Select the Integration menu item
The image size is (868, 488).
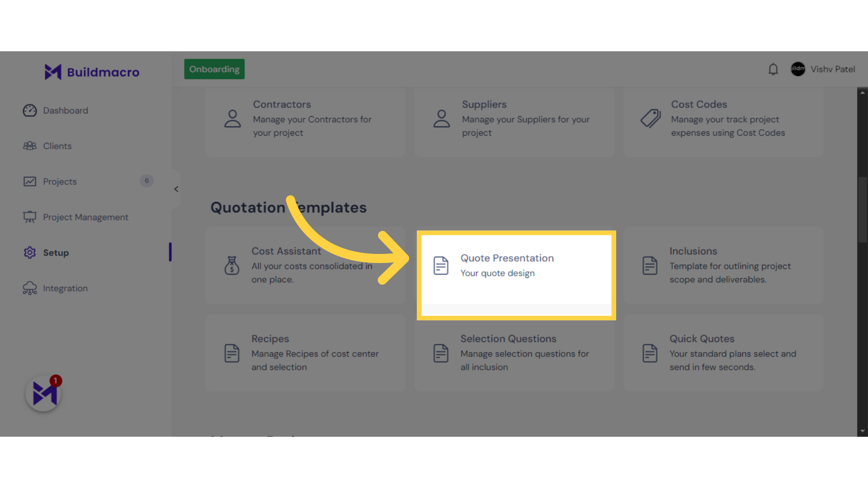pos(65,288)
